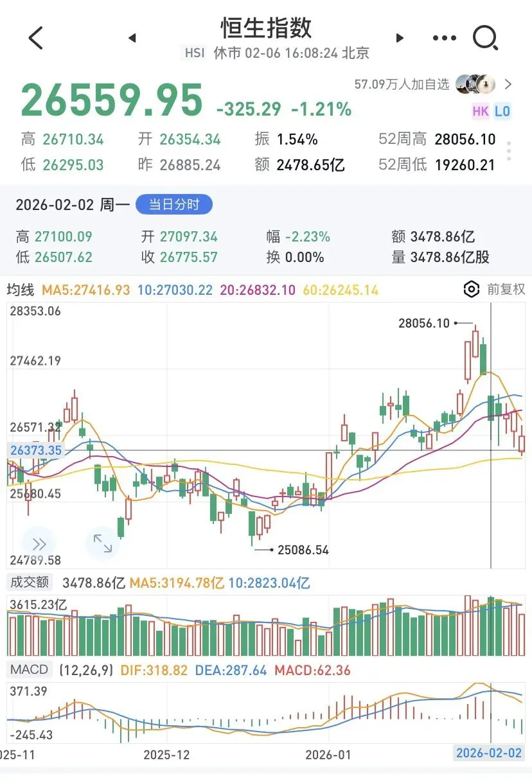Tap the MACD:62.36 value
This screenshot has height=783, width=532.
click(x=313, y=671)
